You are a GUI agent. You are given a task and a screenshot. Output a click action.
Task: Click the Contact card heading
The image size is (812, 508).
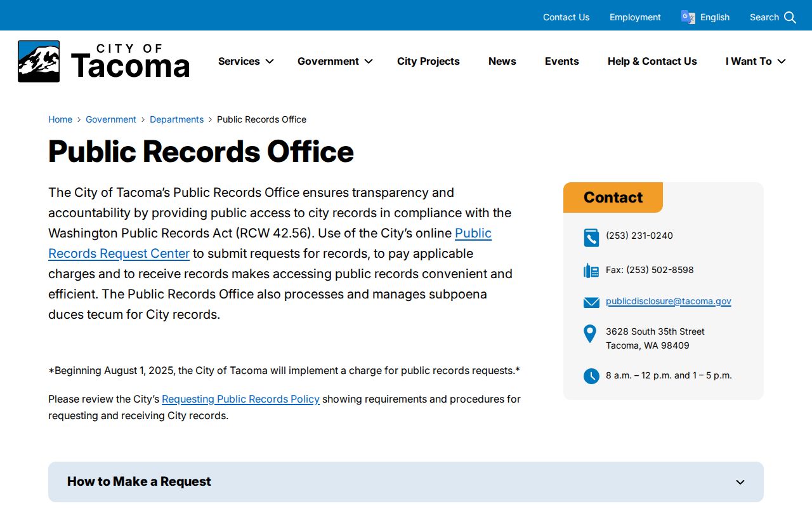613,197
